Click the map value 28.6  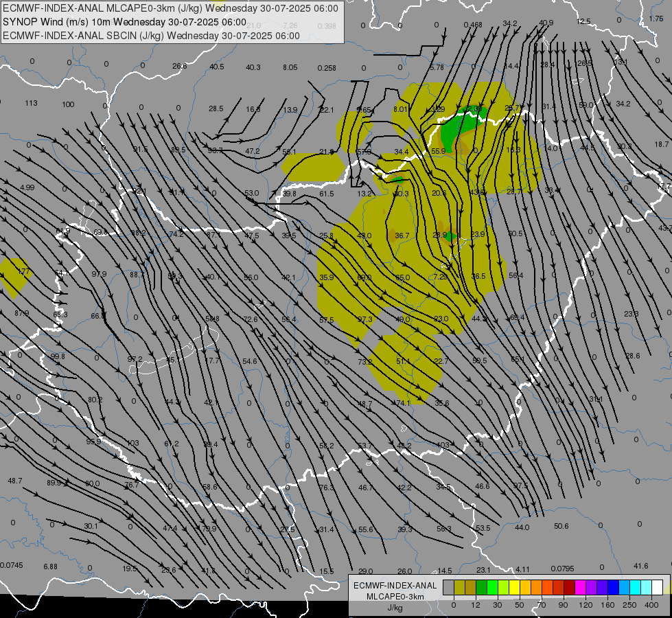point(633,356)
